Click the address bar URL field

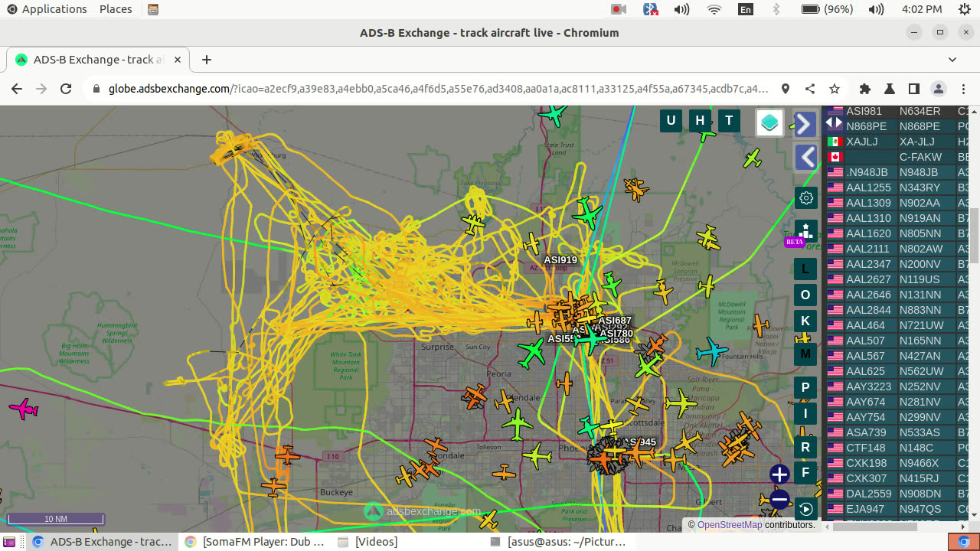436,89
